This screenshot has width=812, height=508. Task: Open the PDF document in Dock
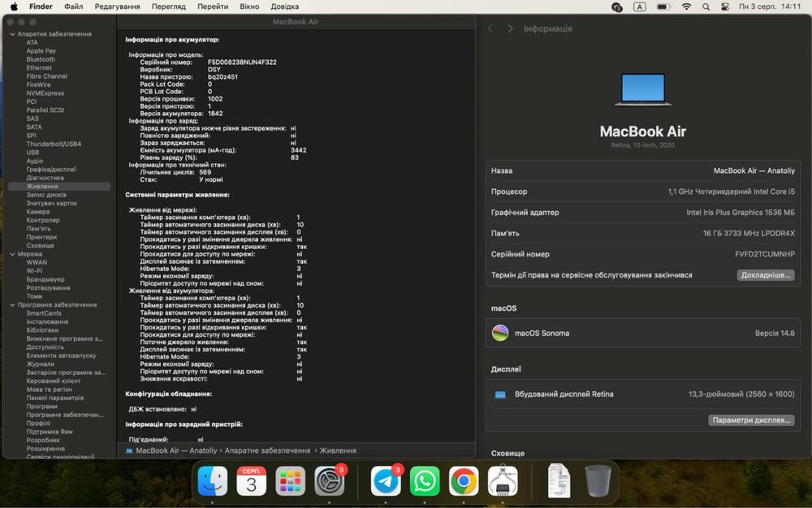coord(559,481)
